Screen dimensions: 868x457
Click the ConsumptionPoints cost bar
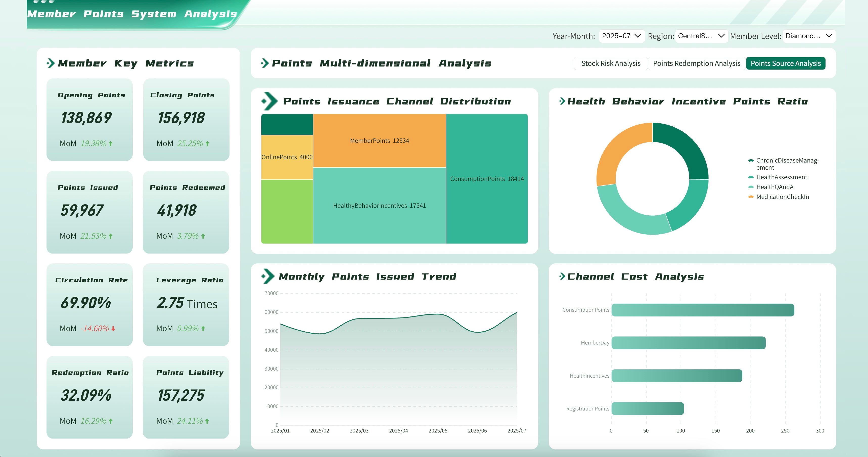coord(702,310)
